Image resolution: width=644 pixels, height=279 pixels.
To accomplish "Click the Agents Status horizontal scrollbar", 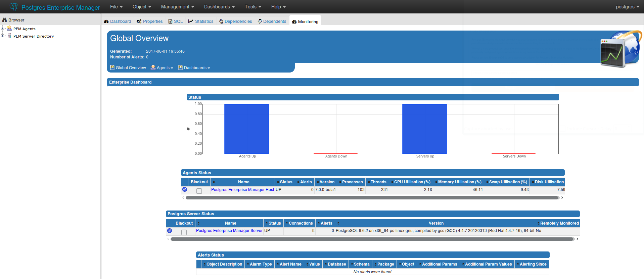I will click(372, 198).
